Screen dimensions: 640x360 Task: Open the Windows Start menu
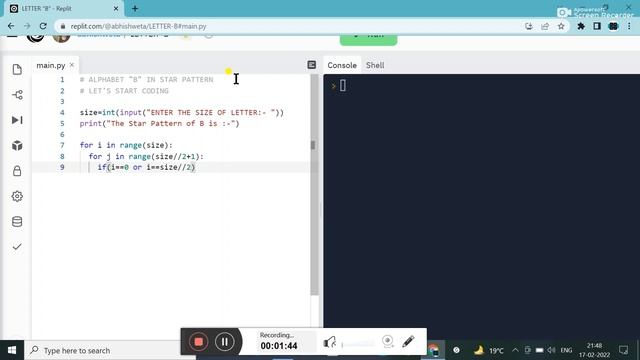(12, 350)
